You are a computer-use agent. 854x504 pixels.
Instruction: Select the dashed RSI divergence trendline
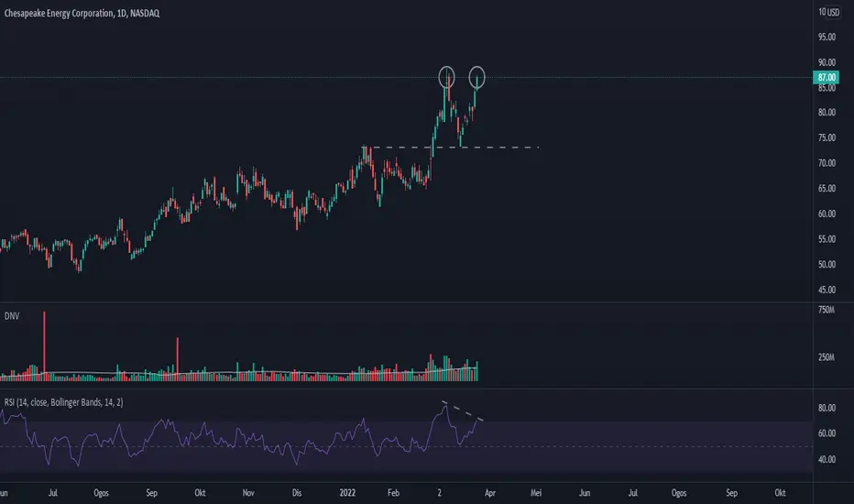point(463,411)
